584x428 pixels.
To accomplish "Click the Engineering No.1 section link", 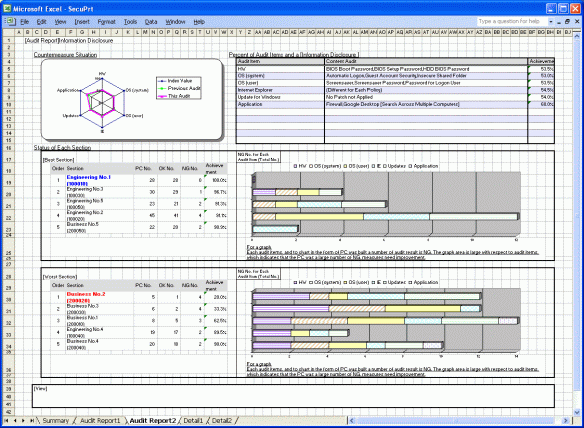I will click(x=89, y=180).
